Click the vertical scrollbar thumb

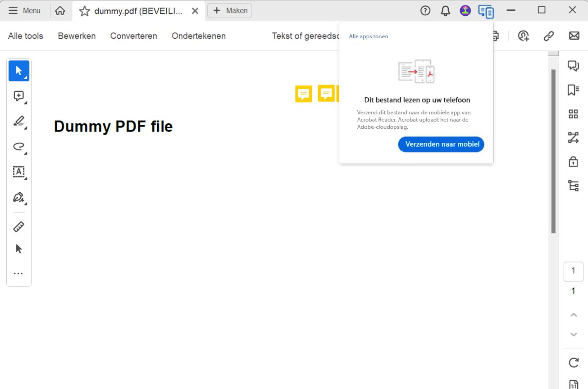(x=553, y=151)
